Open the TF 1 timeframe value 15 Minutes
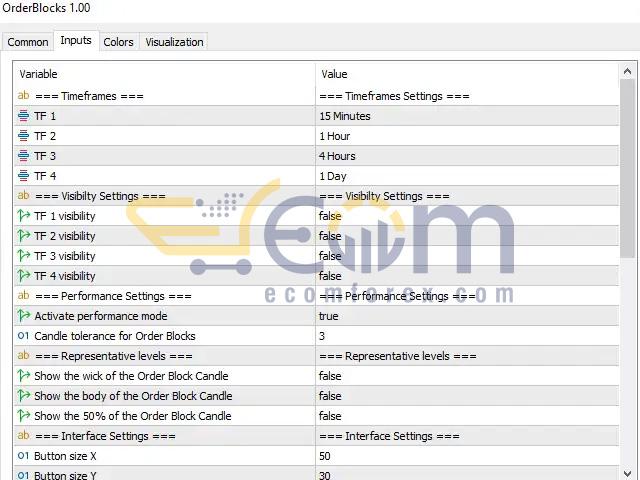640x480 pixels. click(467, 116)
